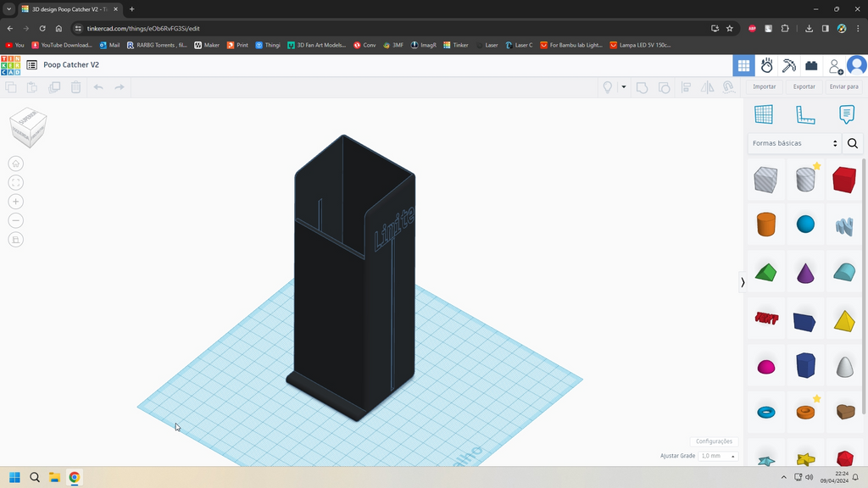Click the Home view button
Screen dimensions: 868x488
(x=15, y=164)
